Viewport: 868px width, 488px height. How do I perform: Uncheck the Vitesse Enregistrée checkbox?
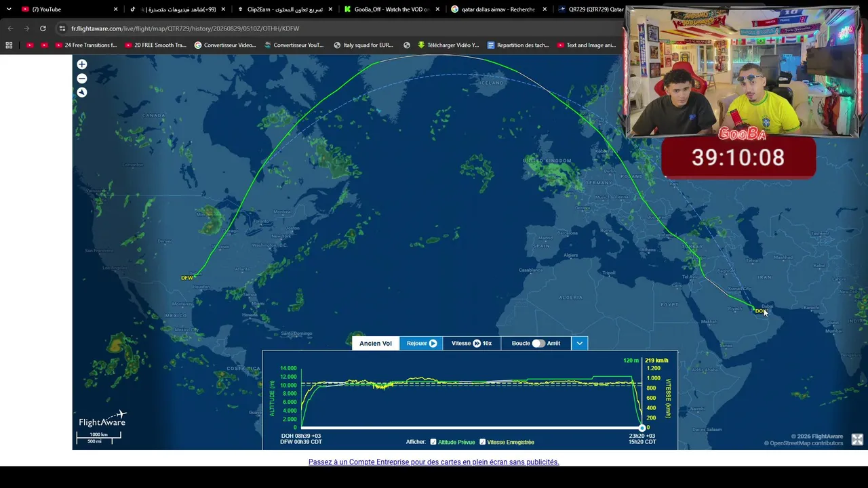point(483,442)
